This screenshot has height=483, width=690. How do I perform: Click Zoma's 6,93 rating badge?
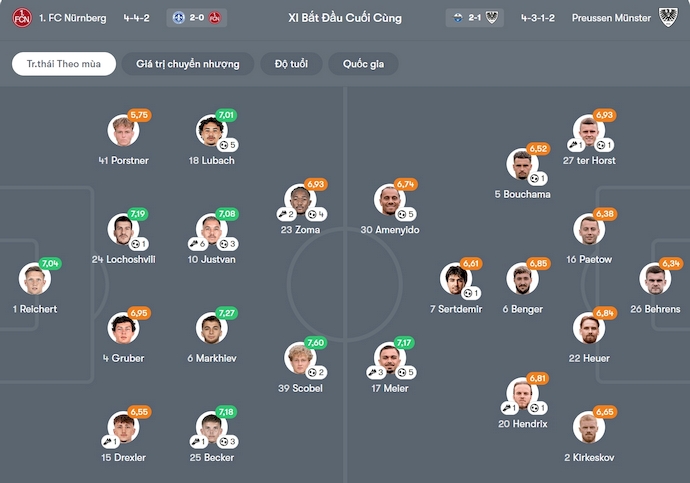(x=316, y=184)
